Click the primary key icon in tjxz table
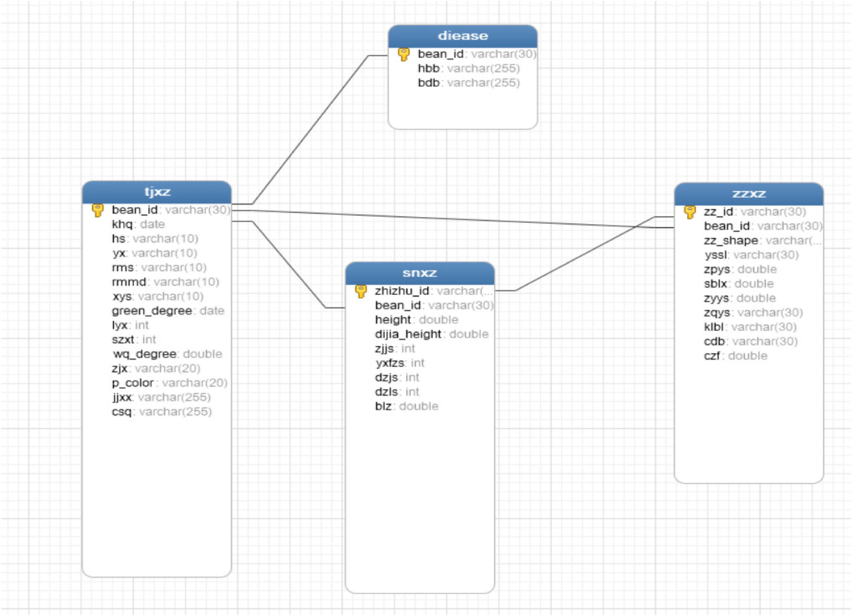Screen dimensions: 852x616 click(x=98, y=210)
